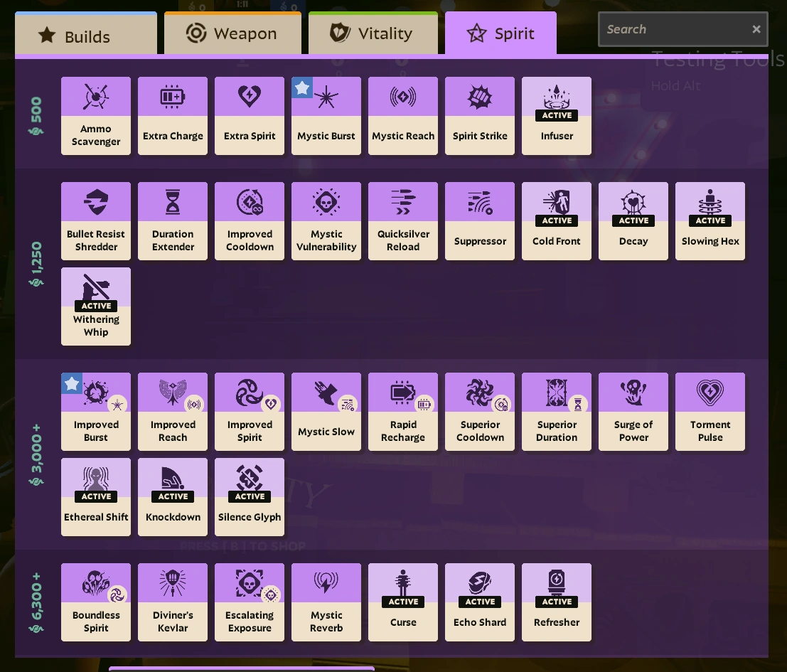Select the Spirit tab
The height and width of the screenshot is (672, 787).
tap(500, 33)
